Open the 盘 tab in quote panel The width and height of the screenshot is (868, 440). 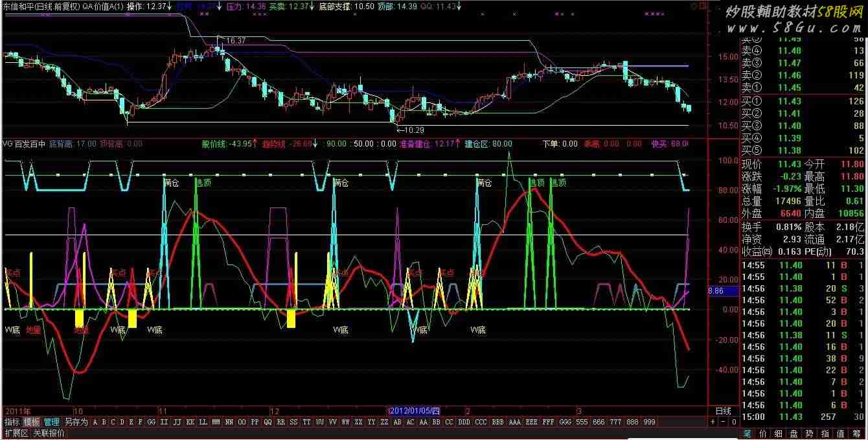pyautogui.click(x=794, y=434)
